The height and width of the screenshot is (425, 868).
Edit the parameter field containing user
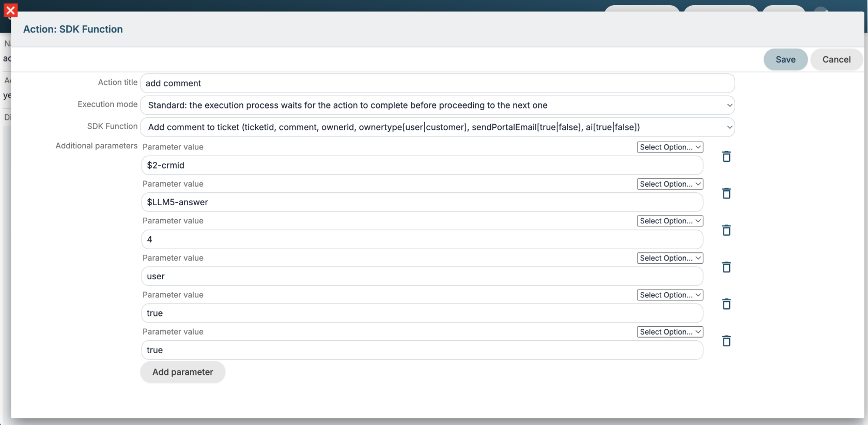click(x=422, y=276)
